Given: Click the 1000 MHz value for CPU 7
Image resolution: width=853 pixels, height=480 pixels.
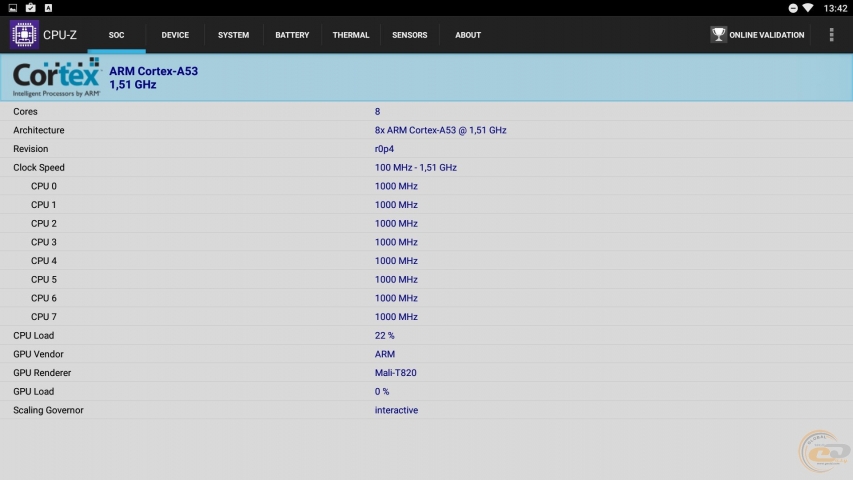Looking at the screenshot, I should click(x=396, y=317).
